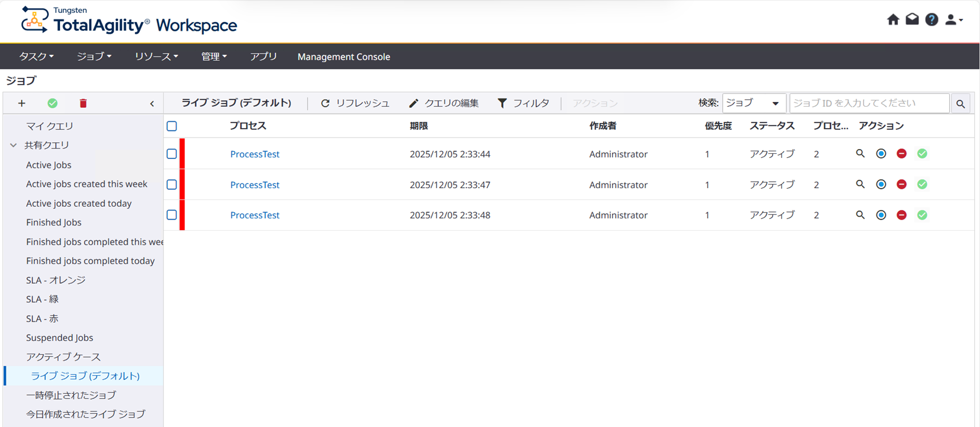
Task: Open the mail inbox icon
Action: (x=912, y=19)
